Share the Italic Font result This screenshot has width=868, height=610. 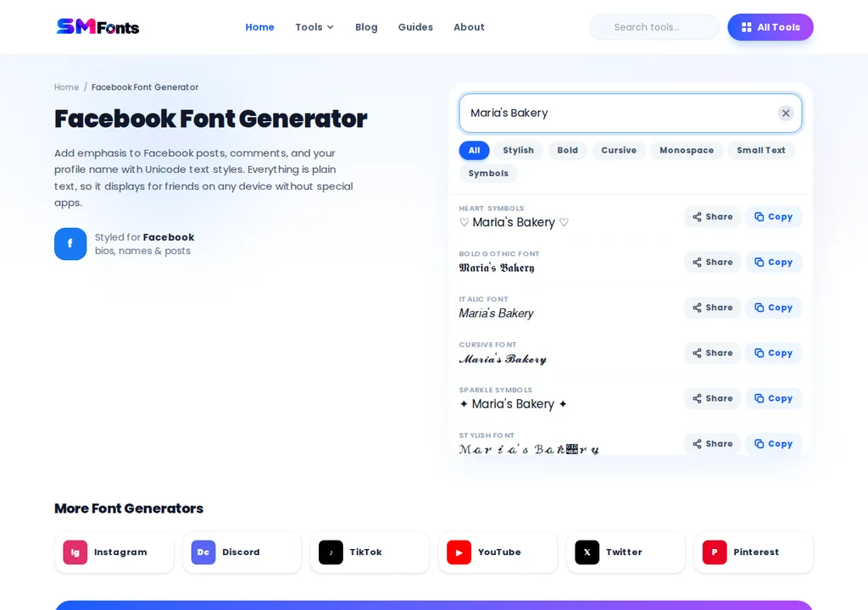click(x=712, y=308)
